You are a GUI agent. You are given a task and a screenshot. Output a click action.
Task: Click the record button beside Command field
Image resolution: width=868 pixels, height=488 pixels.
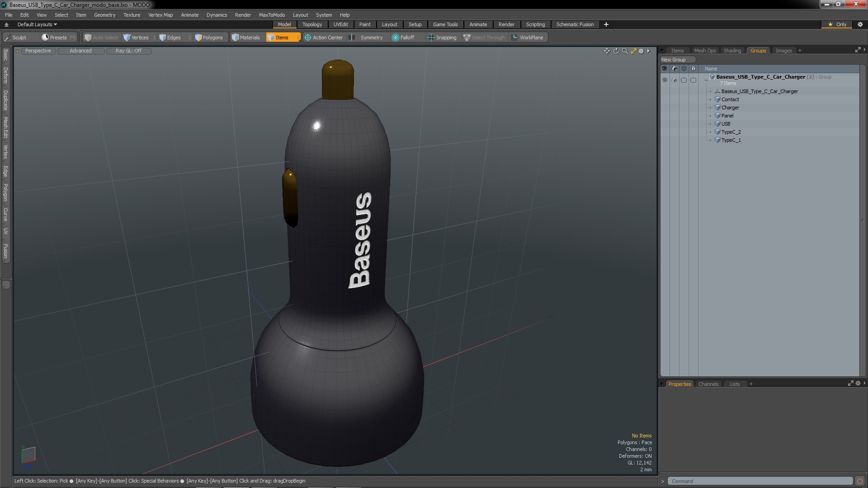860,481
